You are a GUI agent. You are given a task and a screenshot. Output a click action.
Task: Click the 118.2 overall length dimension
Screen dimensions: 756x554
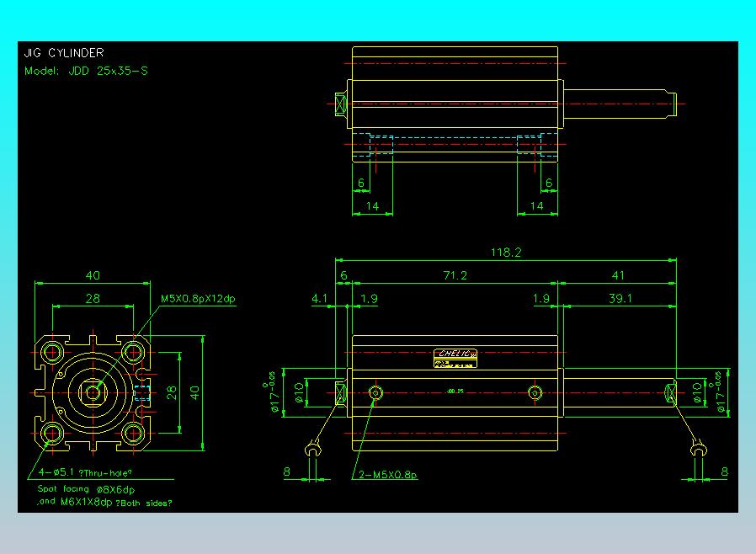(x=506, y=253)
